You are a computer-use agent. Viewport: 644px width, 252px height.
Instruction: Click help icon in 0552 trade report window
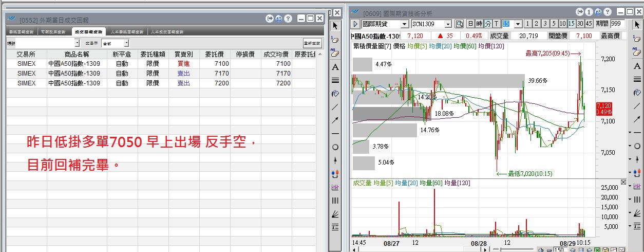[288, 19]
